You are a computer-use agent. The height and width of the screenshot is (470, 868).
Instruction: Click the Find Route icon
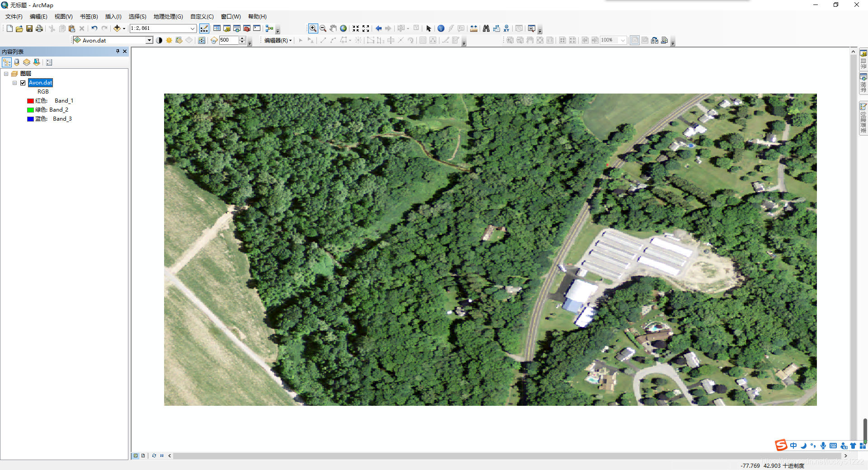[x=496, y=28]
